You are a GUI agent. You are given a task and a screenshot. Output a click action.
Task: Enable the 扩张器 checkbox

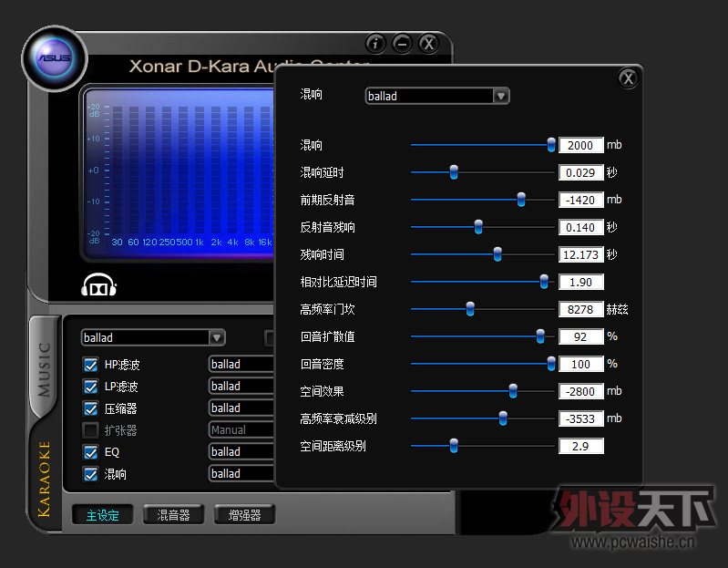(x=90, y=430)
